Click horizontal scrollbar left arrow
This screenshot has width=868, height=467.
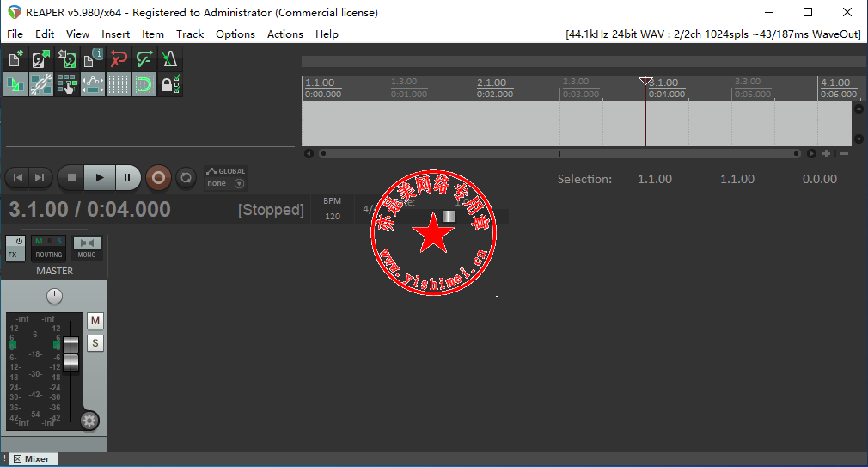(x=309, y=153)
